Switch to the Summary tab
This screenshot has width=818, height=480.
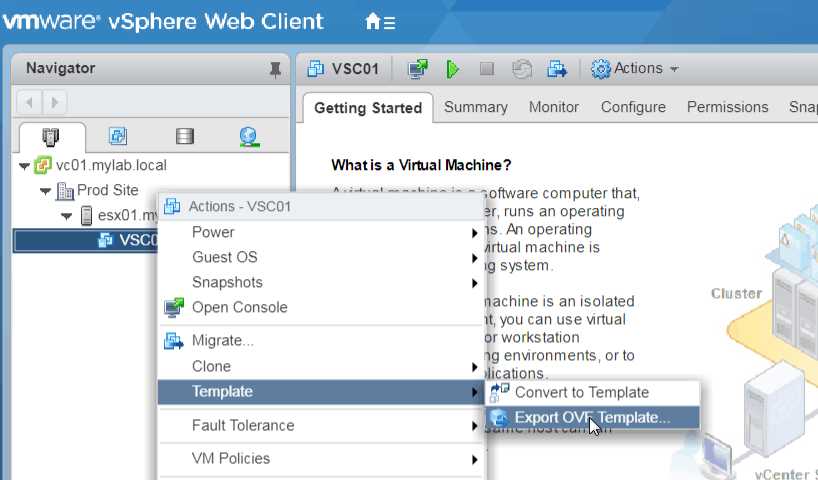[475, 107]
